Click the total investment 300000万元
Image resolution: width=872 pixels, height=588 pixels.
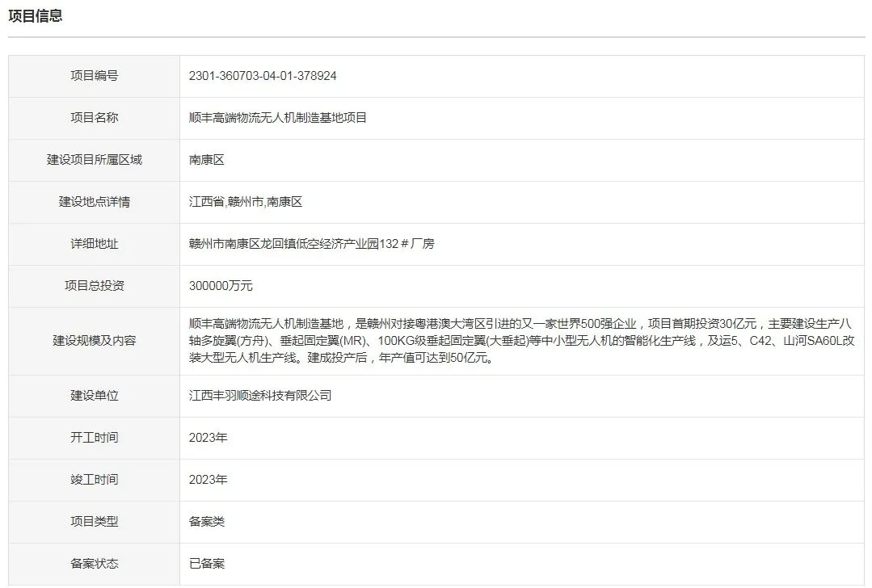pyautogui.click(x=221, y=286)
